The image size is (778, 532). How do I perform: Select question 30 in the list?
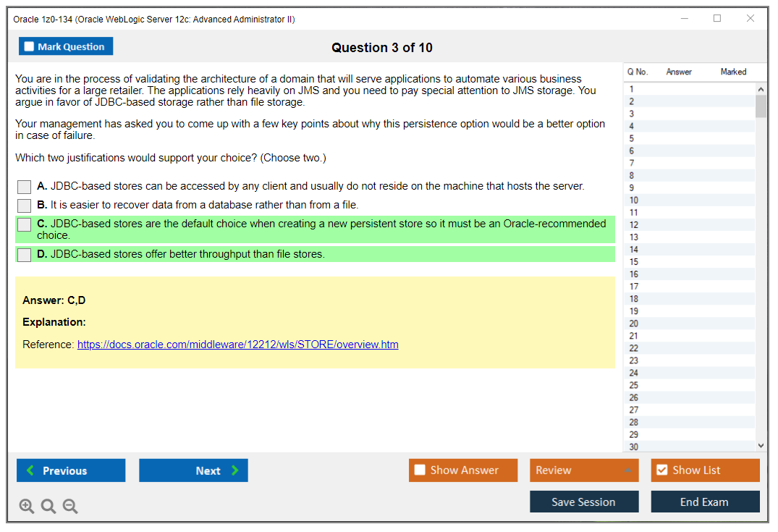coord(689,447)
